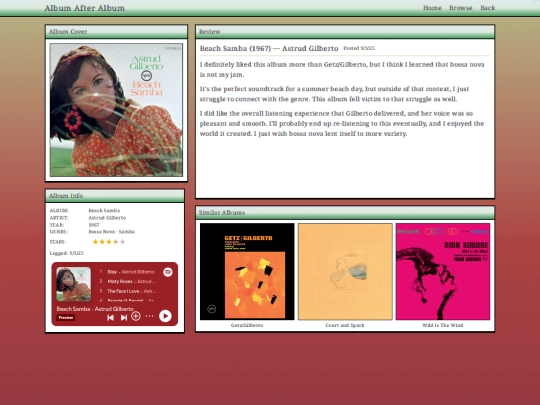Click the Back link in the navigation

[488, 8]
